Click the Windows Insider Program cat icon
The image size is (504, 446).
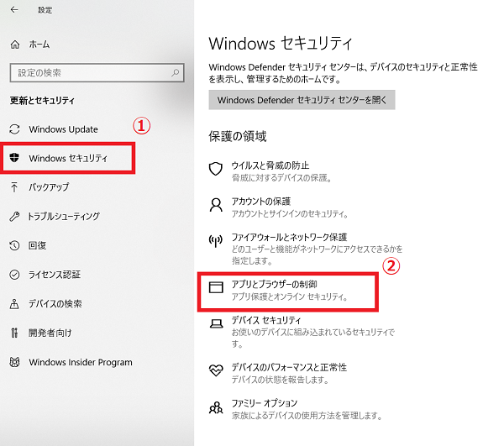click(14, 362)
